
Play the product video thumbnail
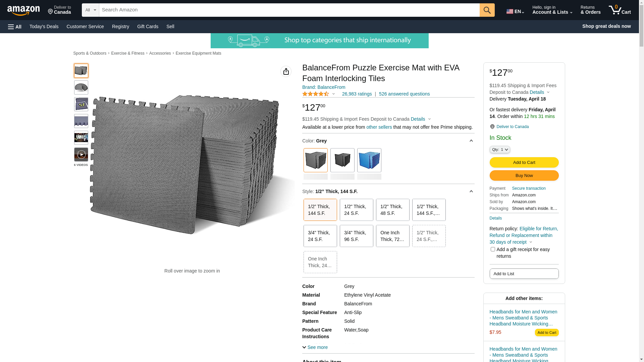(x=81, y=155)
